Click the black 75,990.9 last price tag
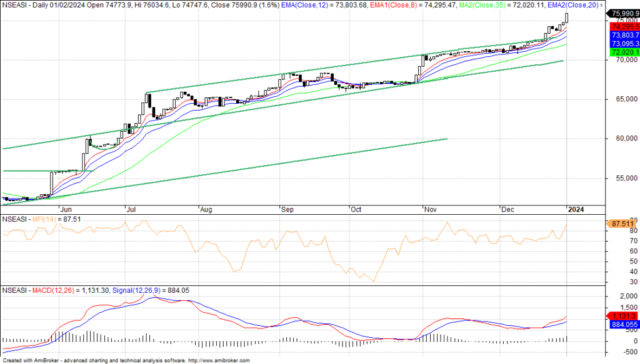This screenshot has height=364, width=640. (x=623, y=13)
